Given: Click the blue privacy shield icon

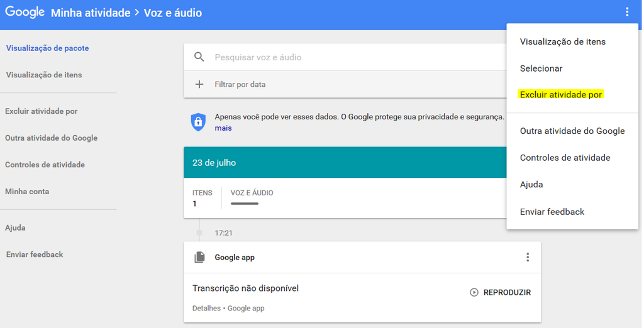Looking at the screenshot, I should point(198,122).
